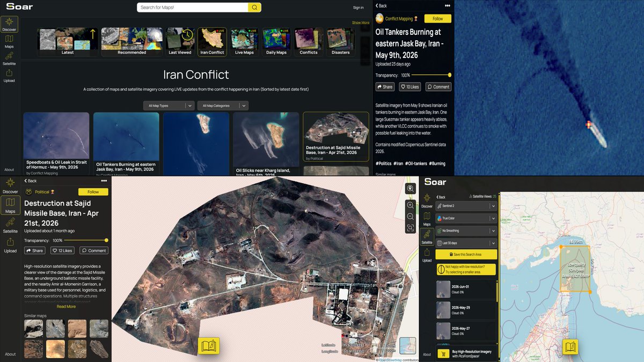
Task: Zoom in on the Sajid map
Action: pyautogui.click(x=411, y=205)
